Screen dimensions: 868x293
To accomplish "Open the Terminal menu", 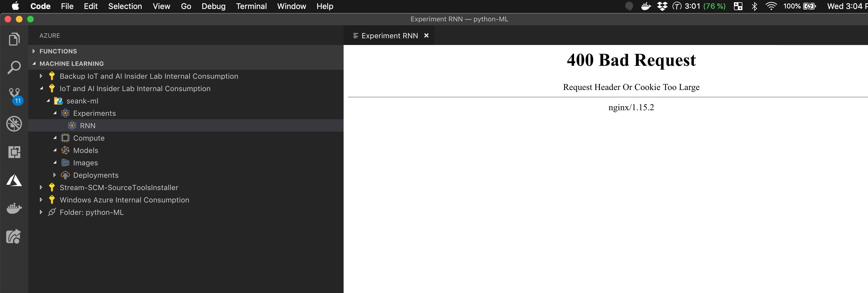I will [x=252, y=6].
